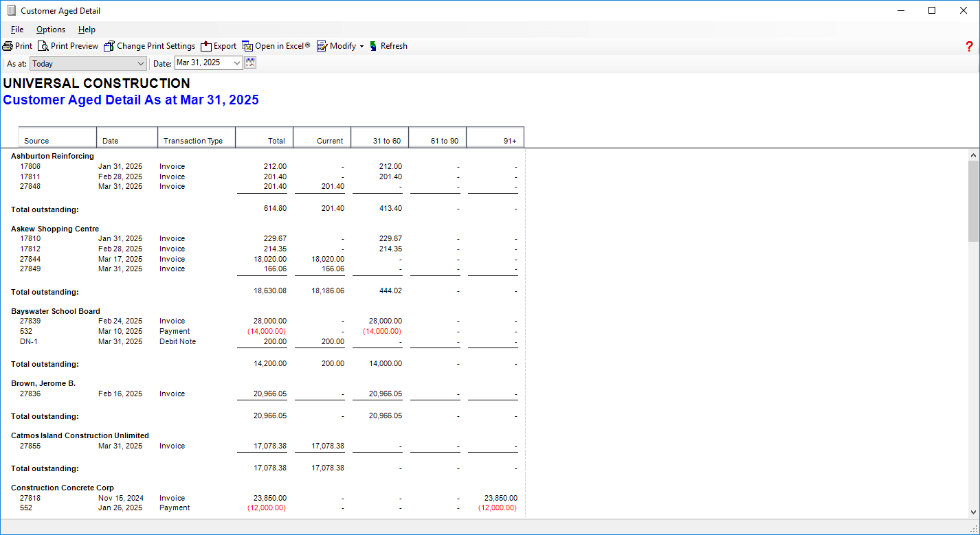Open Change Print Settings

pyautogui.click(x=149, y=46)
